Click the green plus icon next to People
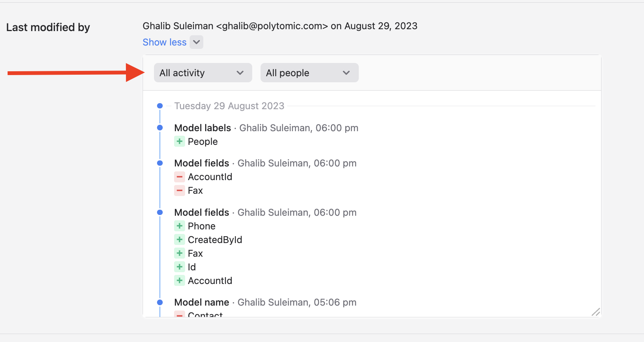The width and height of the screenshot is (644, 342). click(179, 141)
